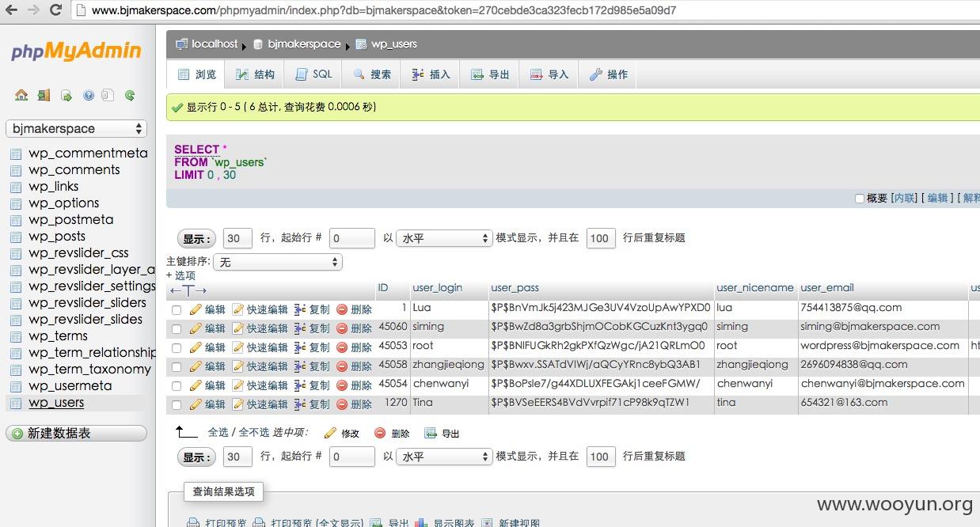The image size is (980, 527).
Task: Click the top start row field showing 0
Action: point(351,238)
